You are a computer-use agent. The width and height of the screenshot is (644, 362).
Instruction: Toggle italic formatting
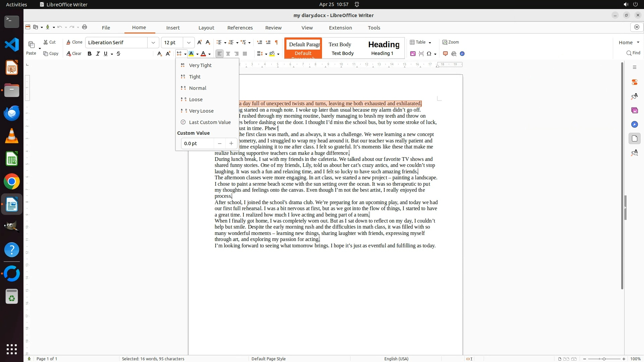tap(98, 54)
